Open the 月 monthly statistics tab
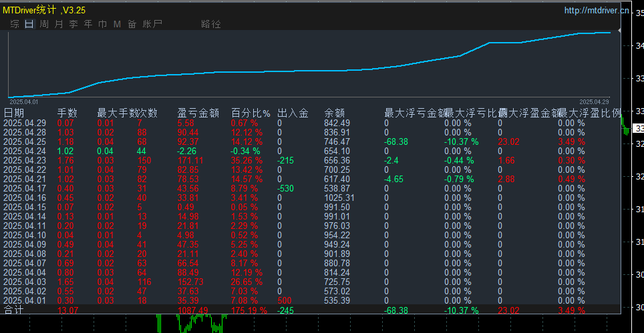 (x=59, y=24)
